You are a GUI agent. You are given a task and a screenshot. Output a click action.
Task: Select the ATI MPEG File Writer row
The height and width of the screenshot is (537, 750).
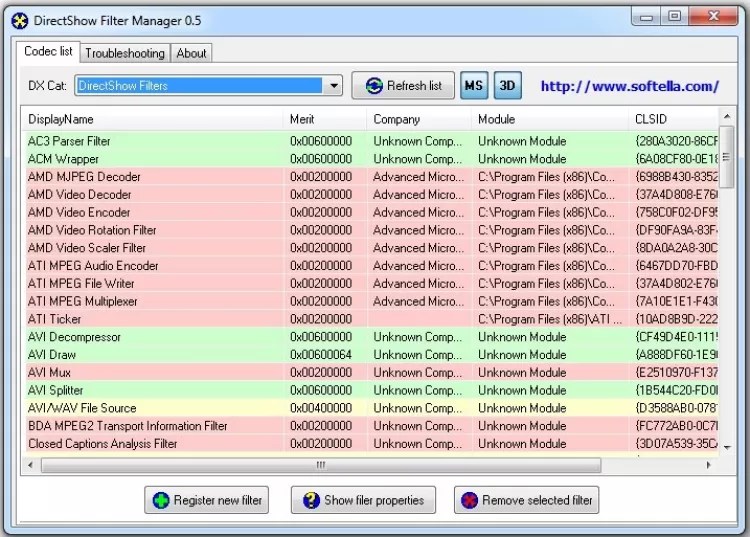click(370, 283)
